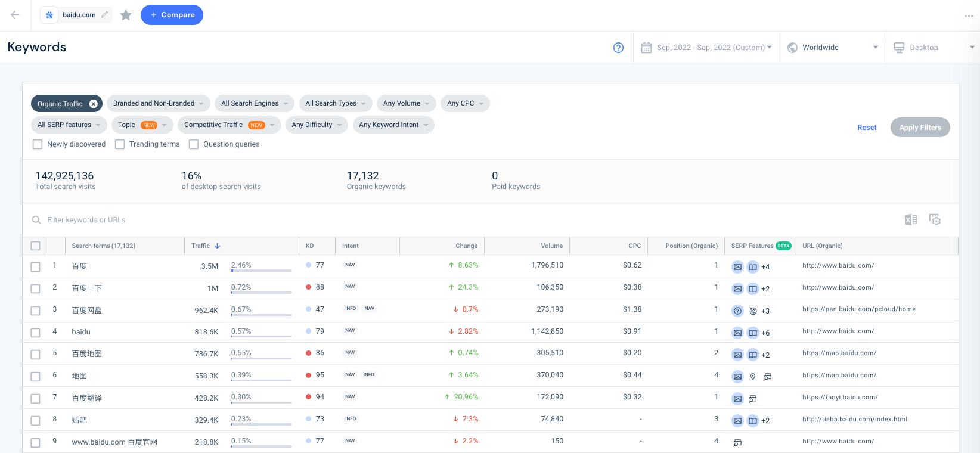This screenshot has height=453, width=980.
Task: Click the globe icon next to Worldwide
Action: coord(792,48)
